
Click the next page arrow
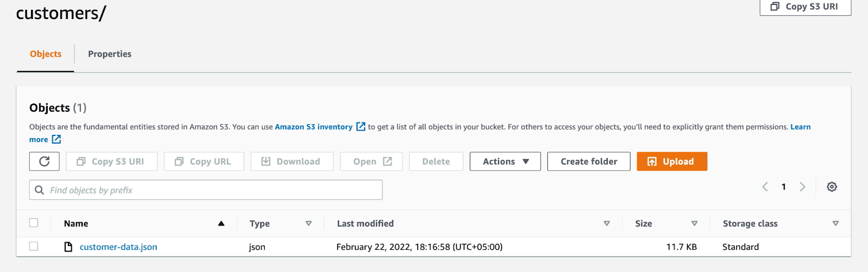(802, 187)
